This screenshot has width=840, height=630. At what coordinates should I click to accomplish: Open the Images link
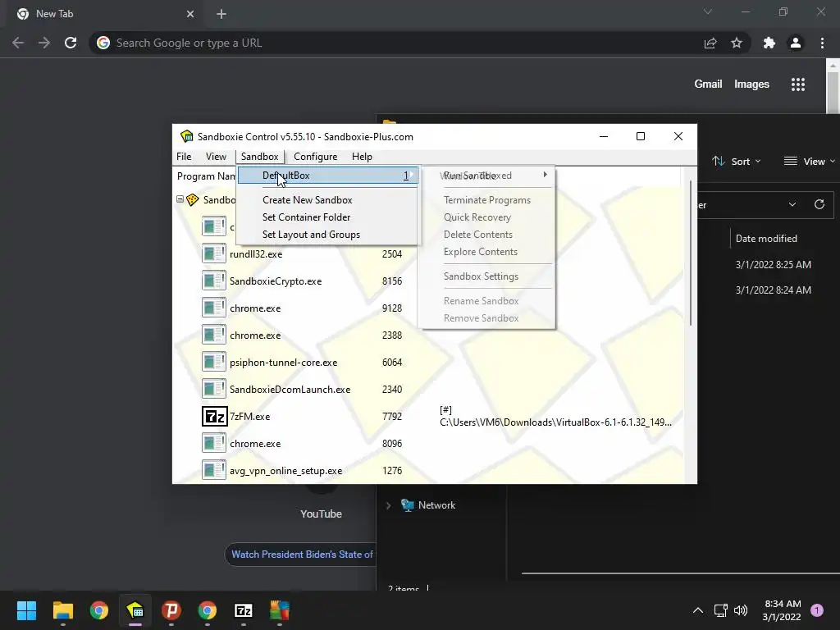coord(751,84)
